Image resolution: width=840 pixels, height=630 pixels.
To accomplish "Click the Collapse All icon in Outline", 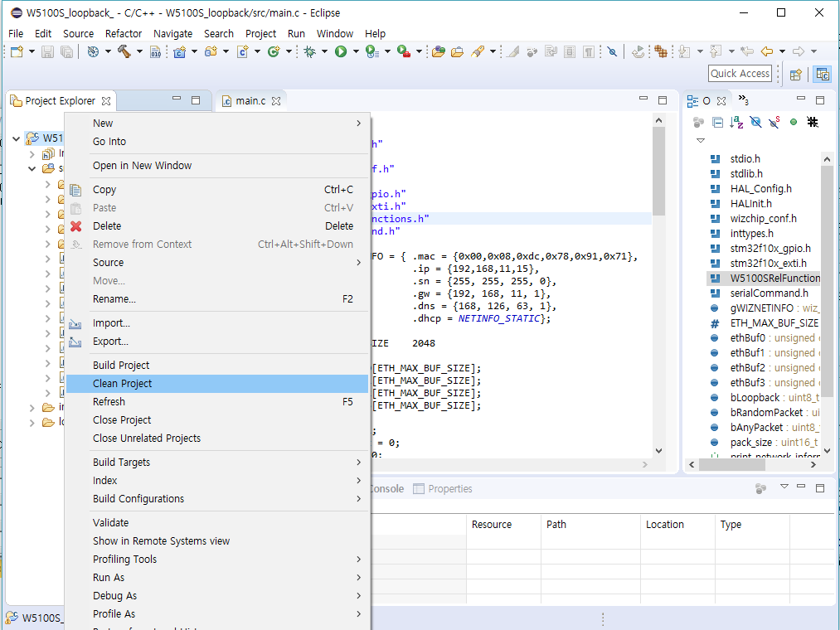I will pos(718,122).
